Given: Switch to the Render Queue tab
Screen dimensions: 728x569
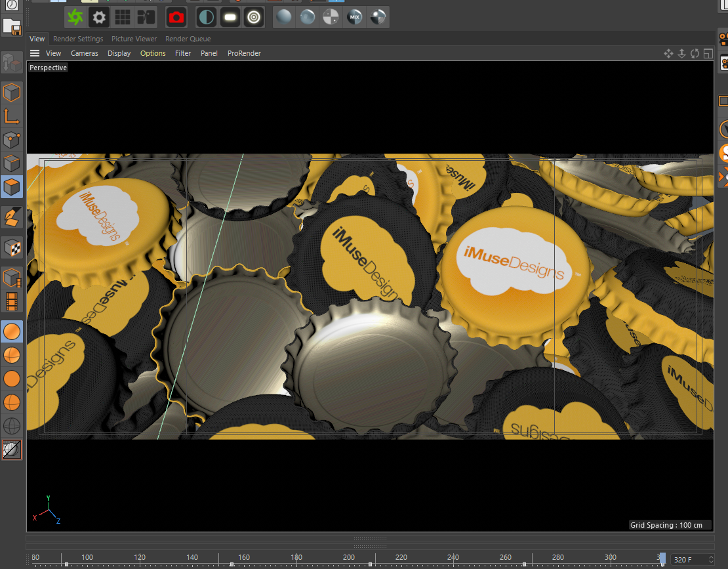Looking at the screenshot, I should 188,39.
